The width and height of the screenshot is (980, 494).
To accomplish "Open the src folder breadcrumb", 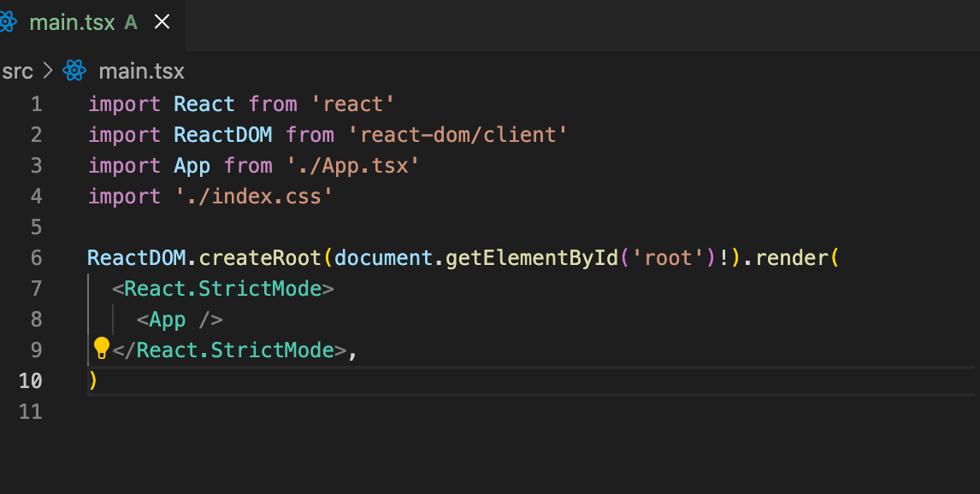I will 17,71.
